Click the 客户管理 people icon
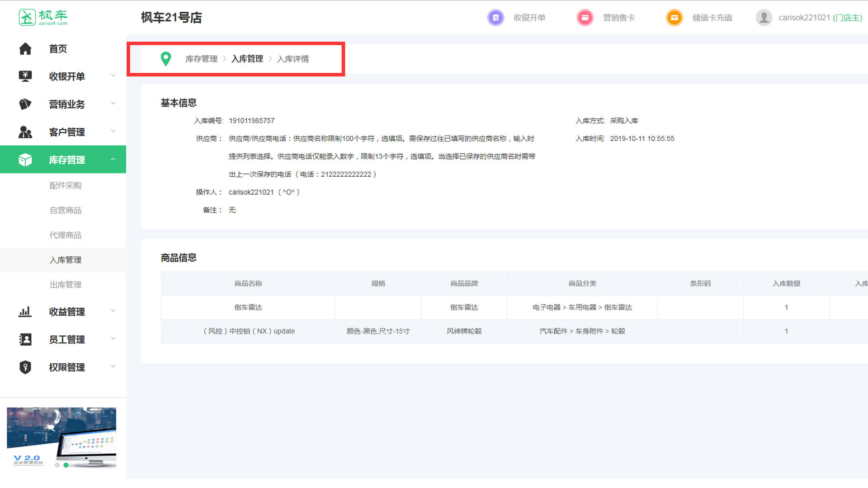The image size is (868, 488). (x=25, y=132)
